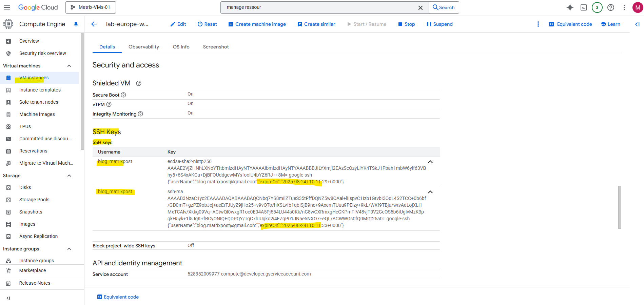Click the Reset button
Screen dimensions: 644x305
click(207, 24)
